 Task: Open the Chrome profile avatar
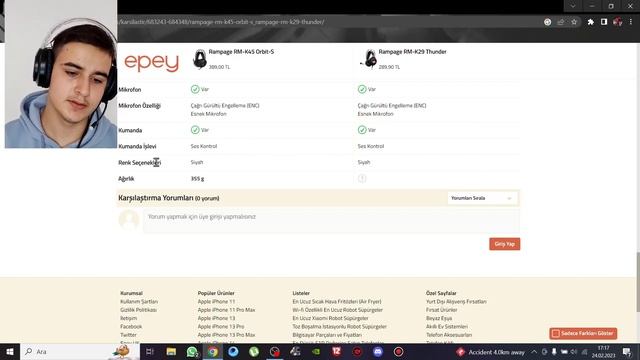[618, 22]
